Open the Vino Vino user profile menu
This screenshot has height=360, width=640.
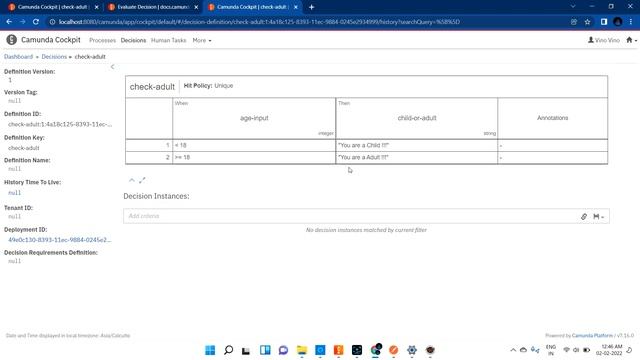[604, 40]
